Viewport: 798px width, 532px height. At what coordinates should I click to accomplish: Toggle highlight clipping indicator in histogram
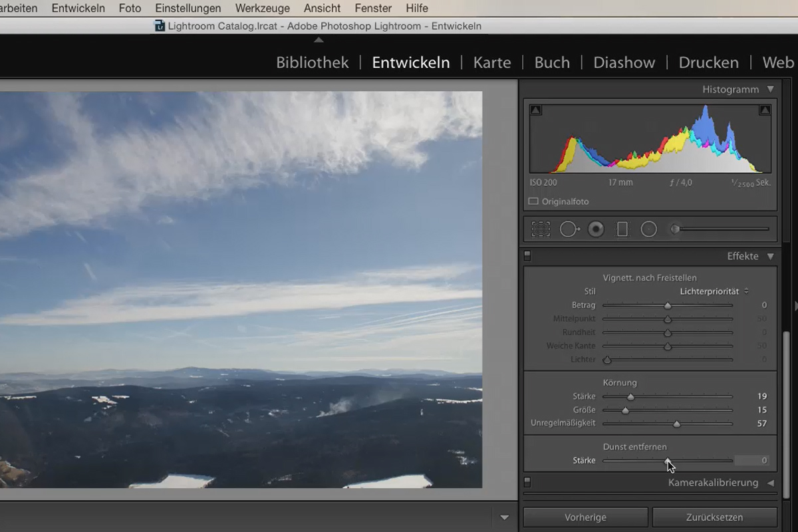(765, 110)
